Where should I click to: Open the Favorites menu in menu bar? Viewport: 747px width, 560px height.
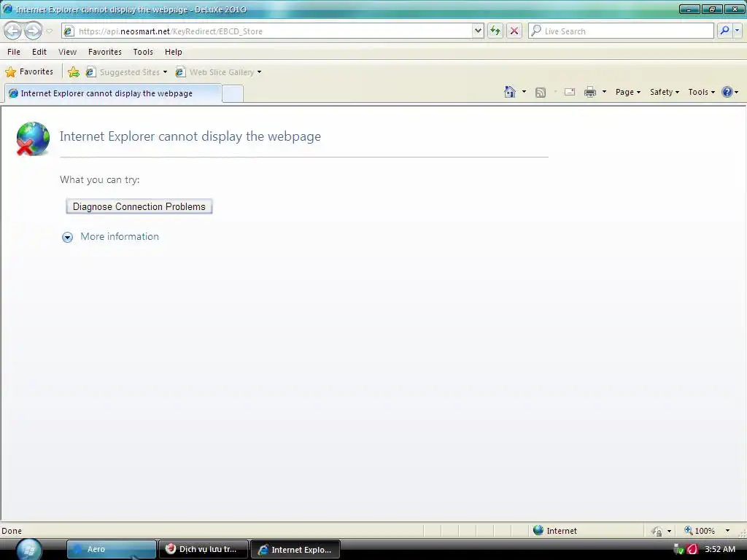105,52
